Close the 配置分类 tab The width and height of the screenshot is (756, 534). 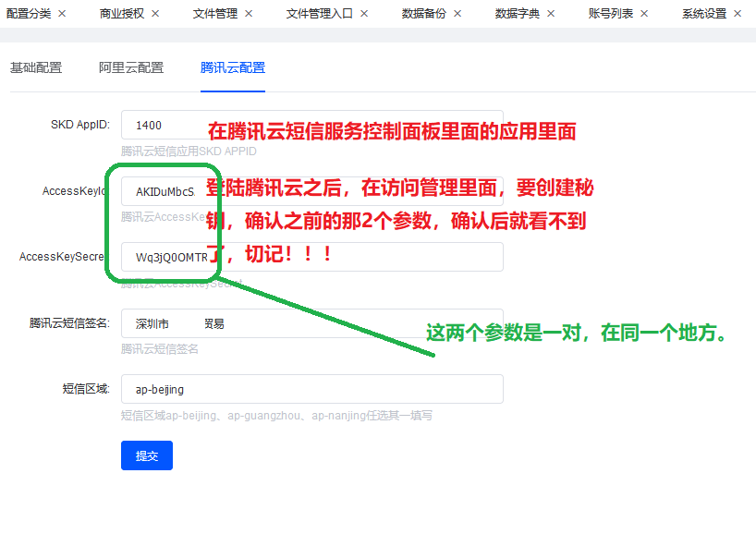[62, 14]
